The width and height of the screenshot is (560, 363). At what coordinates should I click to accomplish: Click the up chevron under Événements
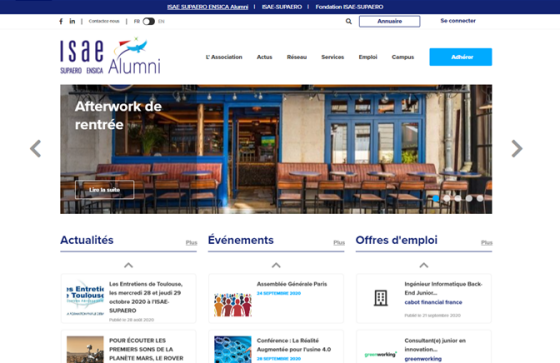(x=276, y=265)
